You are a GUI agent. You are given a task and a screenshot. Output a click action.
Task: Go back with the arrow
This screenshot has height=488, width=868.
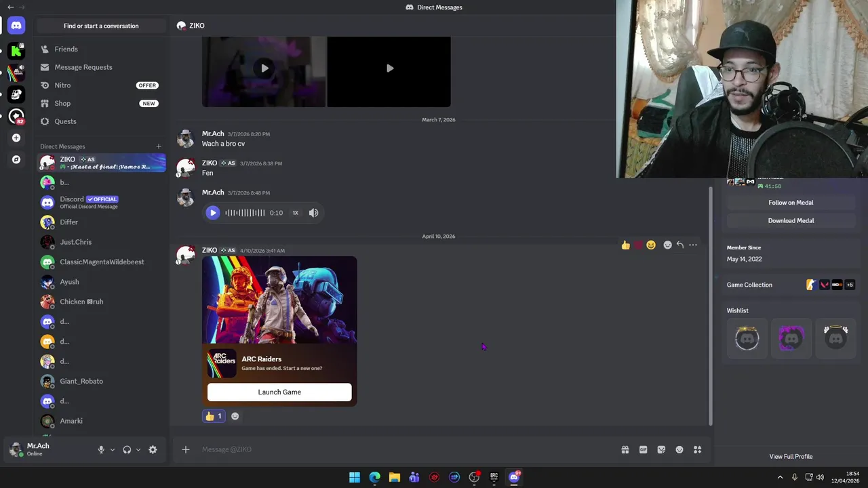tap(10, 7)
